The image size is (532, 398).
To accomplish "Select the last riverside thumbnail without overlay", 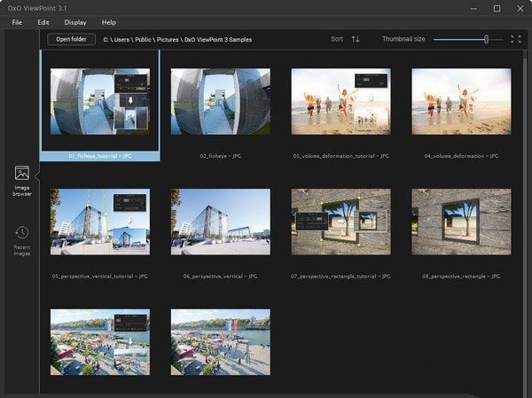I will [221, 342].
